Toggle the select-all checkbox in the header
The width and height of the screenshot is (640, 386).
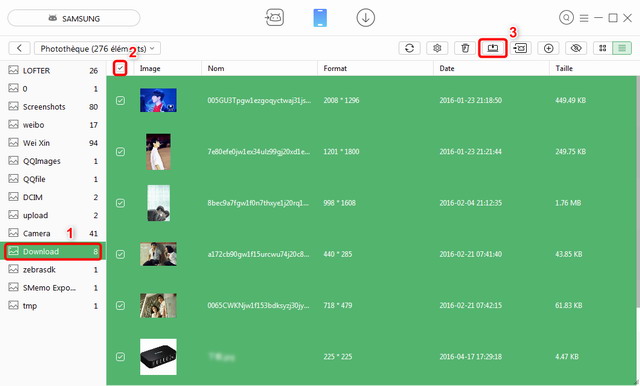tap(120, 68)
